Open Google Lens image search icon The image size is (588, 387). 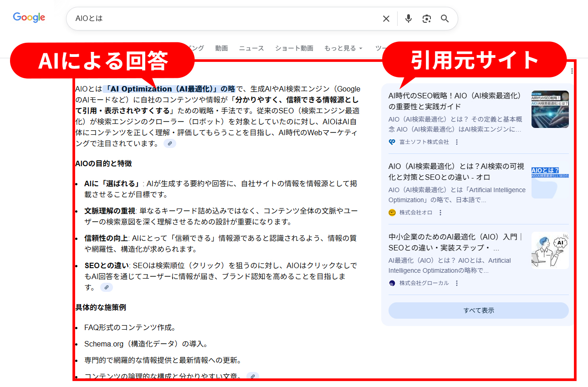click(x=427, y=19)
